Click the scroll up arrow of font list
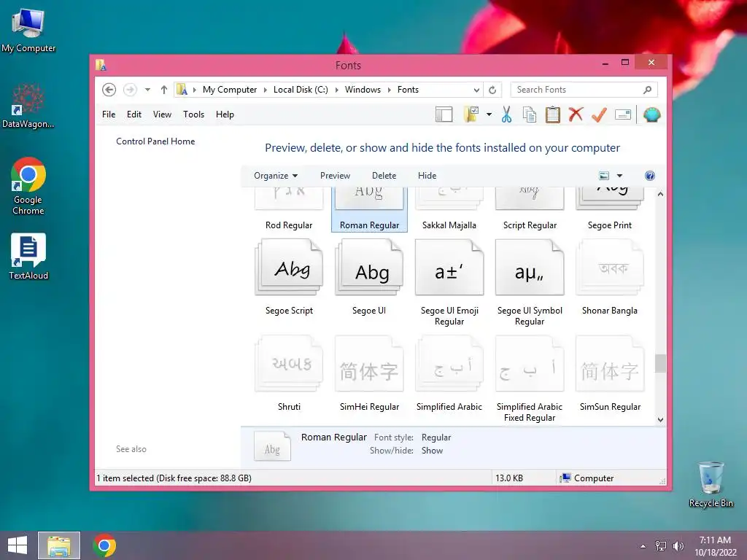This screenshot has width=747, height=560. point(660,194)
